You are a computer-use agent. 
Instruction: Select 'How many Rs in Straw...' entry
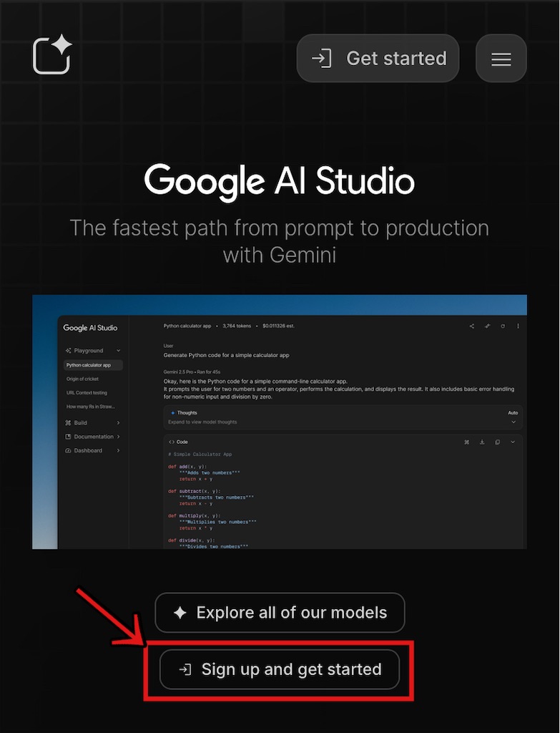(x=91, y=407)
